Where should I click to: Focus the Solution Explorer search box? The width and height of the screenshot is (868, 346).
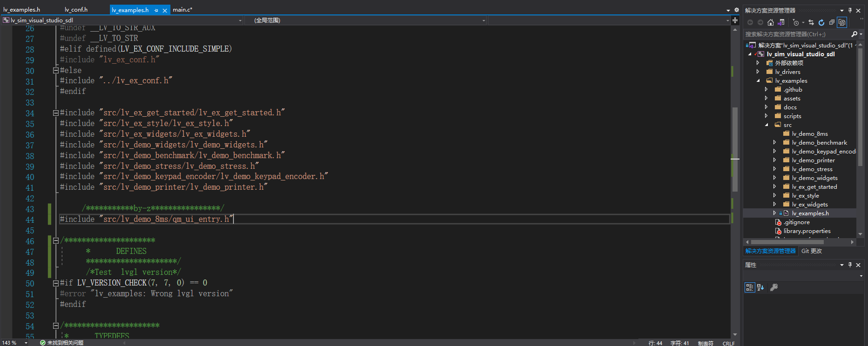pos(797,34)
